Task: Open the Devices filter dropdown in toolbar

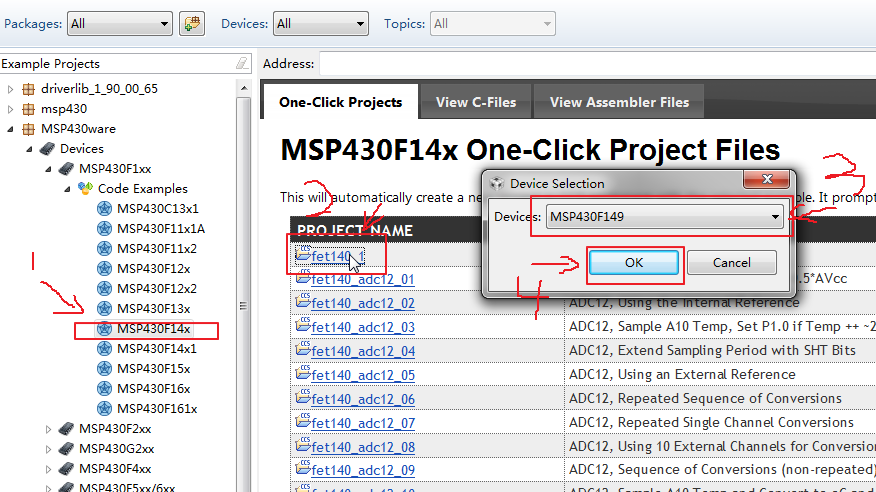Action: (321, 24)
